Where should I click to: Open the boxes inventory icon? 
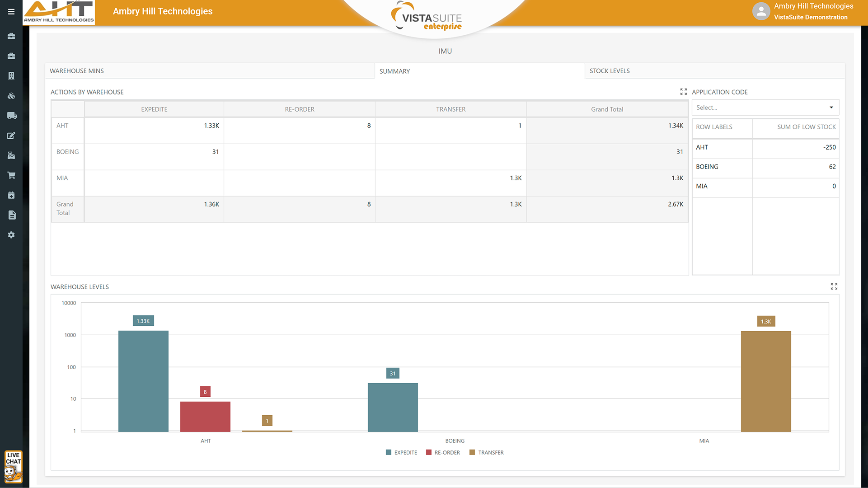(x=11, y=96)
